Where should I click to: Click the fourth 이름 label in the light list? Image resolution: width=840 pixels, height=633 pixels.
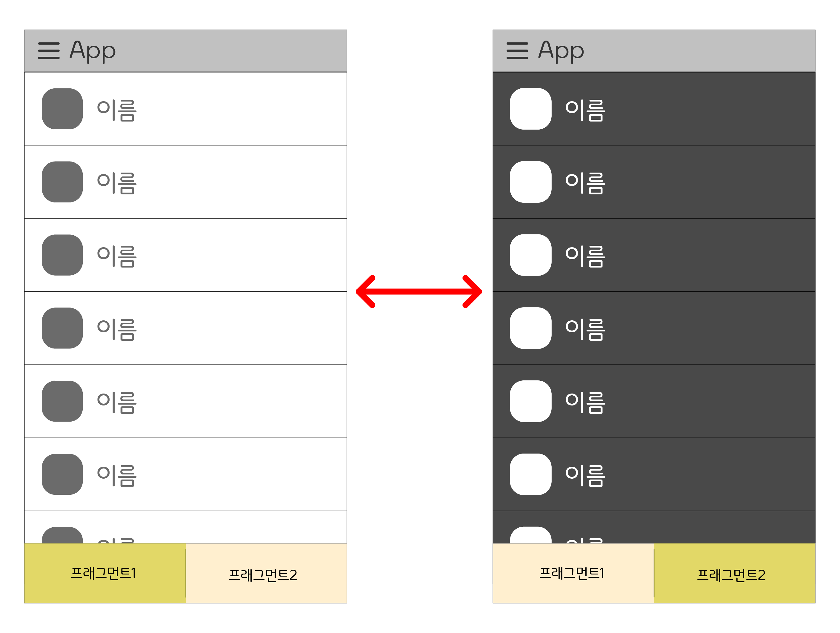[x=117, y=329]
